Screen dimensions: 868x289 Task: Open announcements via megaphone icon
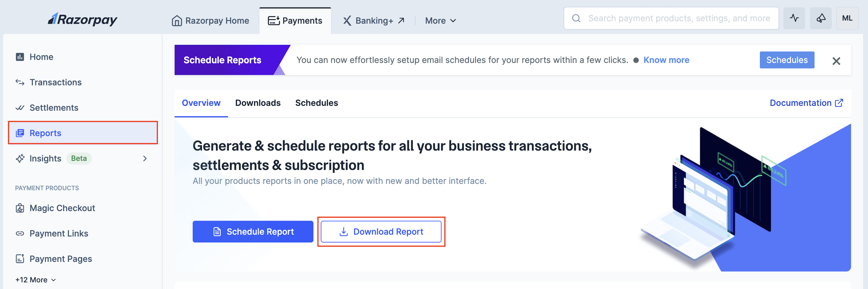pyautogui.click(x=821, y=18)
